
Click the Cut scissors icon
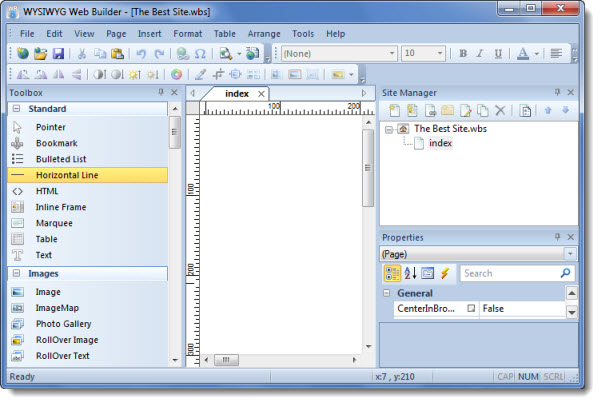(x=82, y=54)
